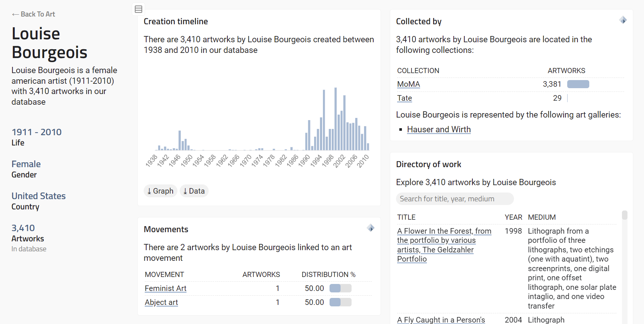The width and height of the screenshot is (644, 324).
Task: Click the 3,381 artworks count
Action: point(552,84)
